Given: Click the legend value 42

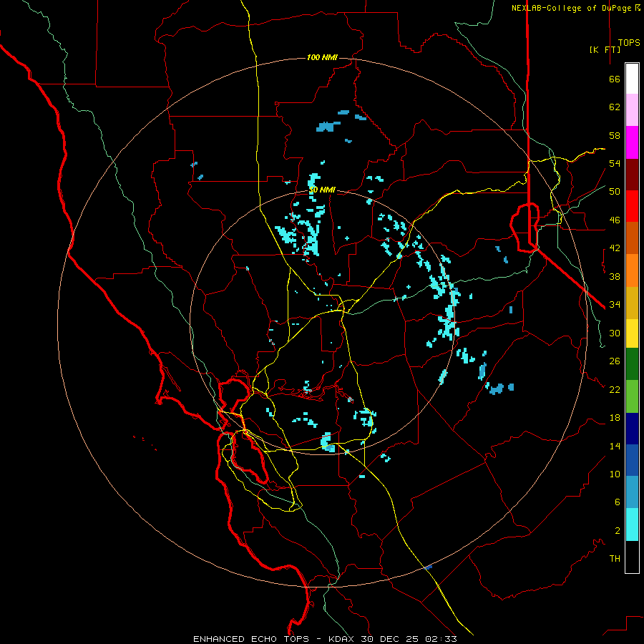Looking at the screenshot, I should (x=615, y=248).
